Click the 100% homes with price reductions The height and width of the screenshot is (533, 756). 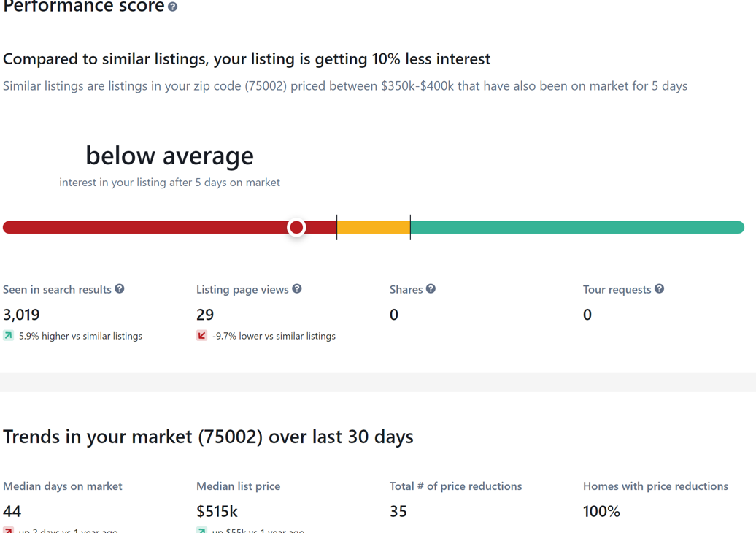pyautogui.click(x=601, y=511)
